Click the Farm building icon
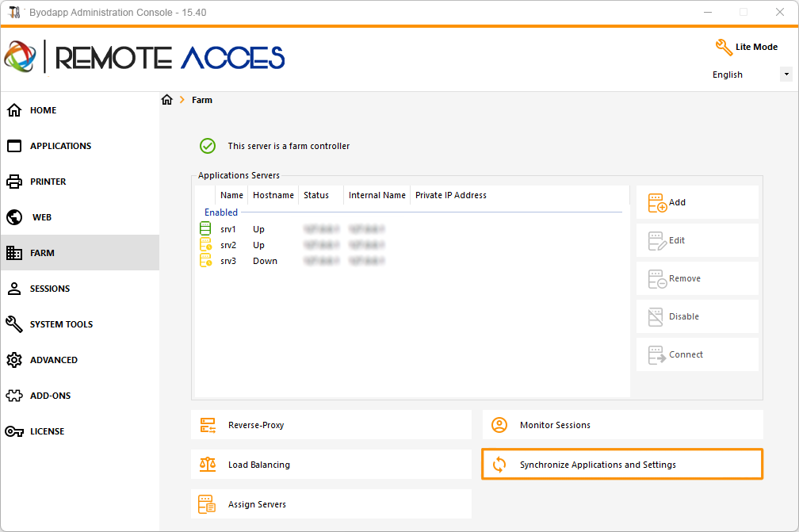 tap(14, 253)
